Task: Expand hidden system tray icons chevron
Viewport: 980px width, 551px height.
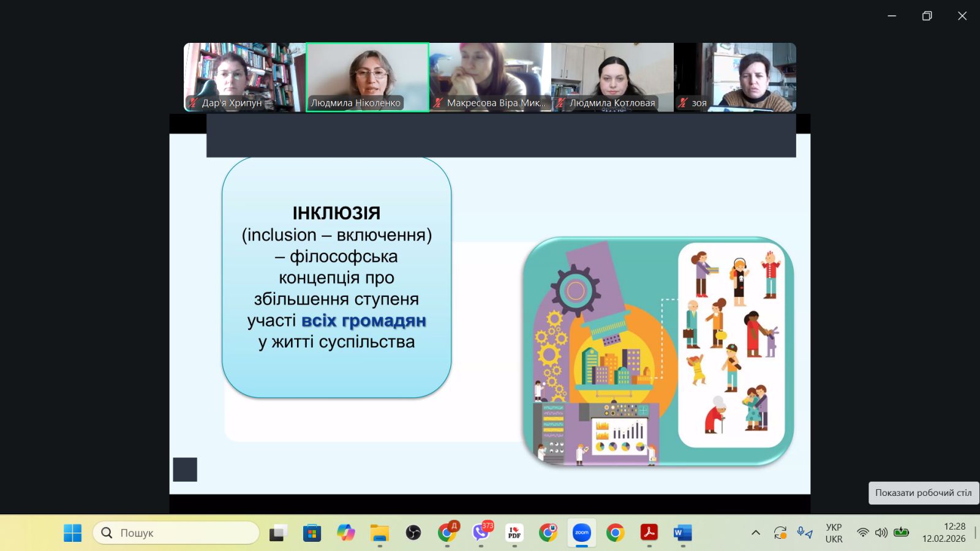Action: pos(756,533)
